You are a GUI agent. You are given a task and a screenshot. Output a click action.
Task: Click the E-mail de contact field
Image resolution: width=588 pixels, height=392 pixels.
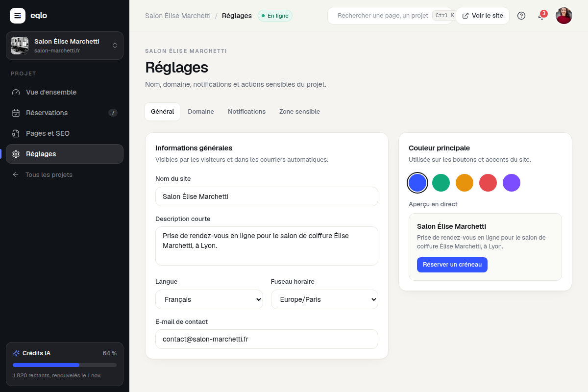(267, 339)
